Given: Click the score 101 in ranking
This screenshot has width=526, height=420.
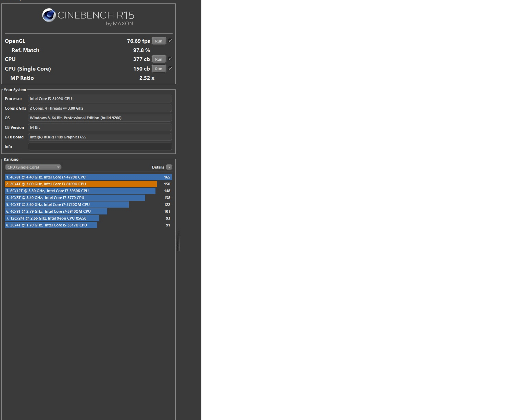Looking at the screenshot, I should point(167,211).
